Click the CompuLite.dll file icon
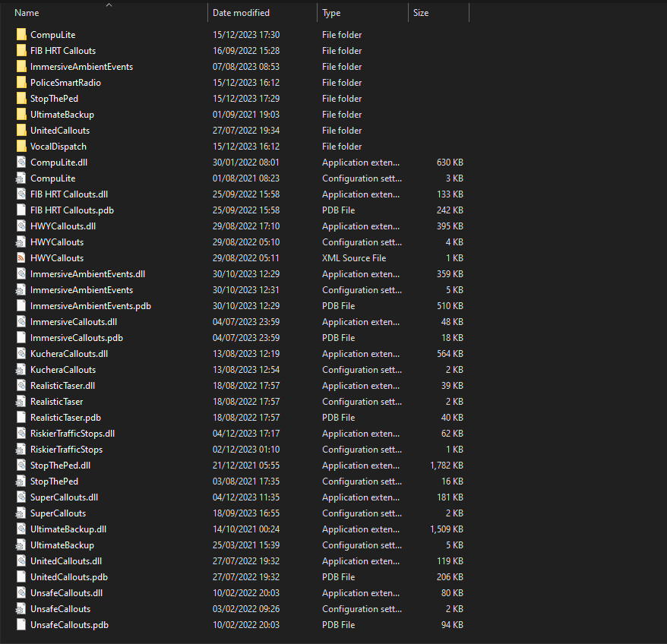 pos(21,162)
